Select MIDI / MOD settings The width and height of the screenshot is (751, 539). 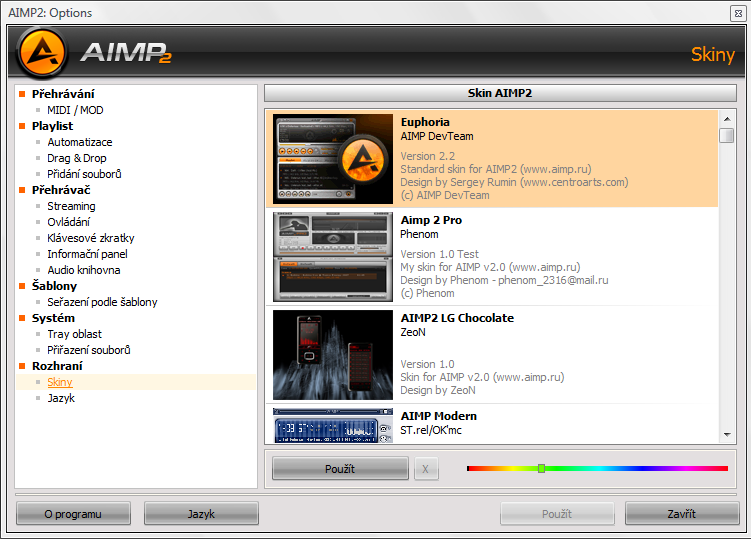coord(75,110)
